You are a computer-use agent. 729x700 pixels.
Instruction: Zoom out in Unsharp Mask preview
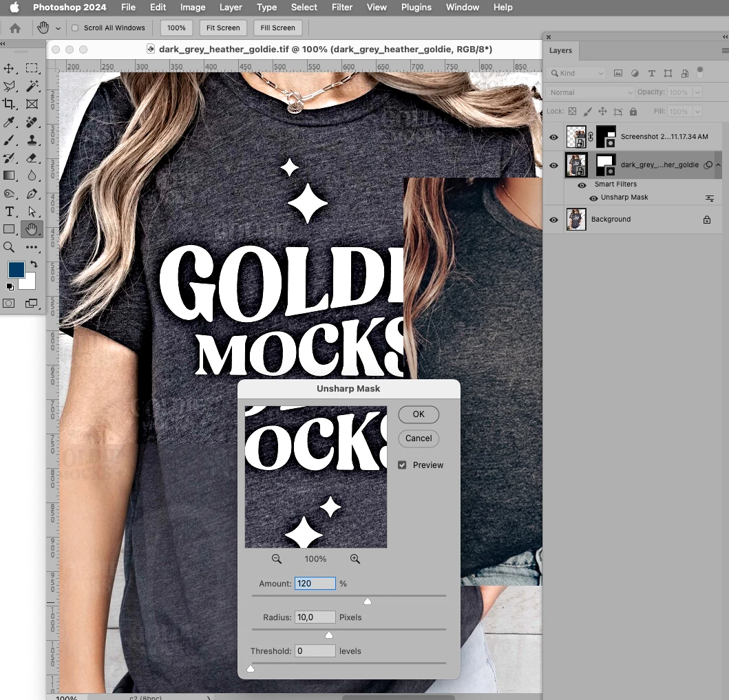[x=277, y=559]
